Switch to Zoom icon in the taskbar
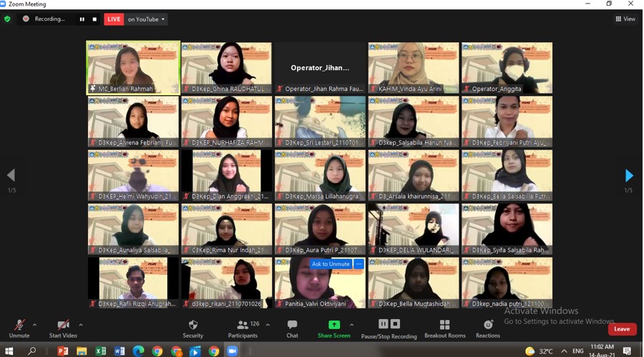This screenshot has height=357, width=644. (x=233, y=351)
